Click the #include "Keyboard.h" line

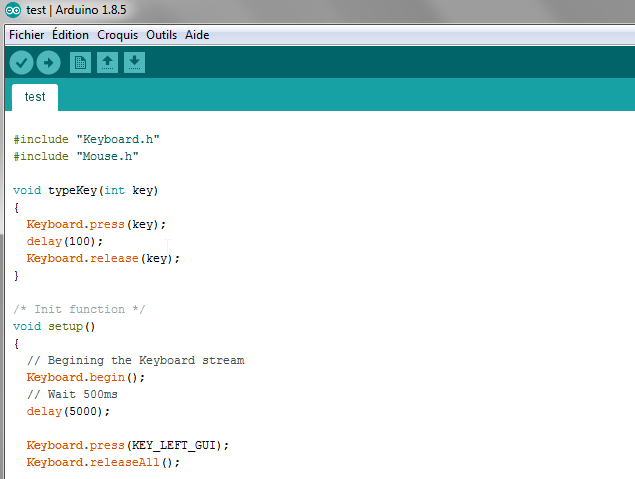(x=87, y=140)
